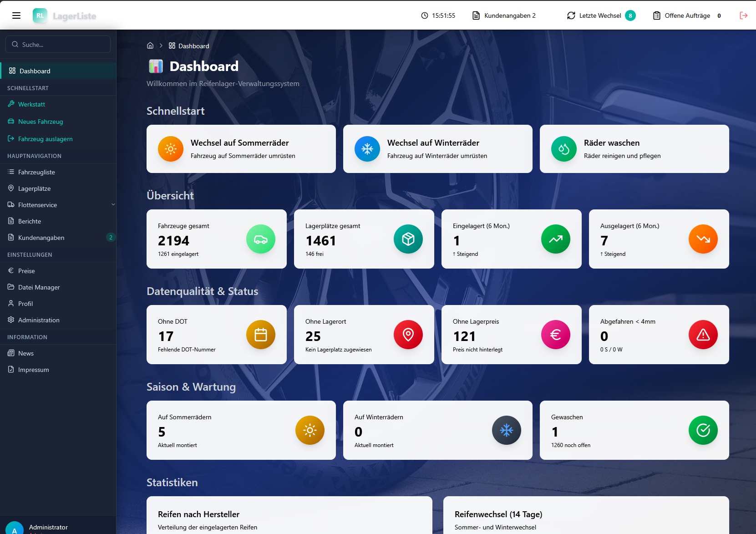Click the blue snowflake Winterräder quickstart icon
Screen dimensions: 756x534
point(367,149)
